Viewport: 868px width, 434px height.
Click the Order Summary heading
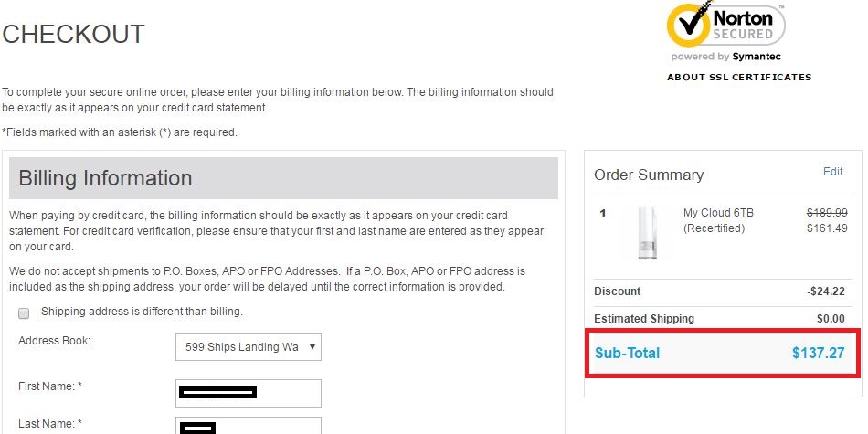pos(649,175)
